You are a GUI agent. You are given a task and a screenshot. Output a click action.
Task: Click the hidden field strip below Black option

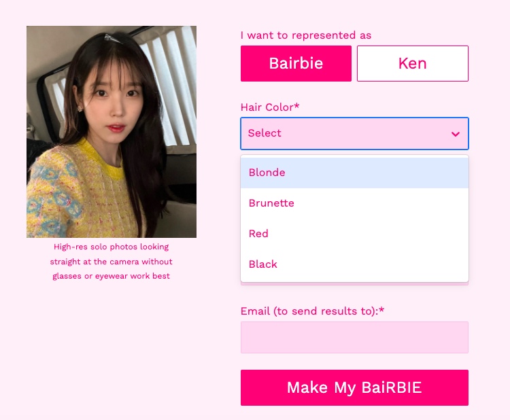(354, 284)
